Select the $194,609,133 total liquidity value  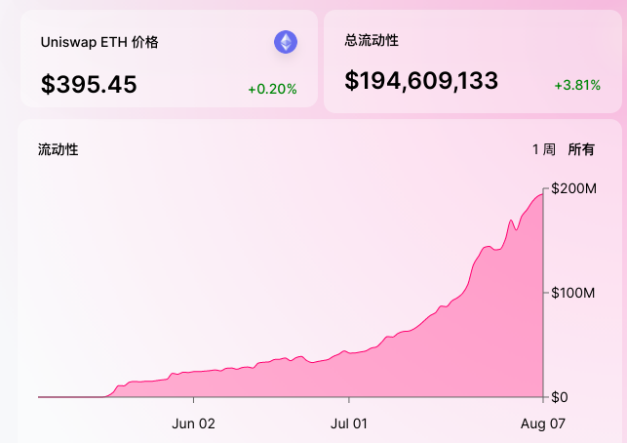[421, 81]
